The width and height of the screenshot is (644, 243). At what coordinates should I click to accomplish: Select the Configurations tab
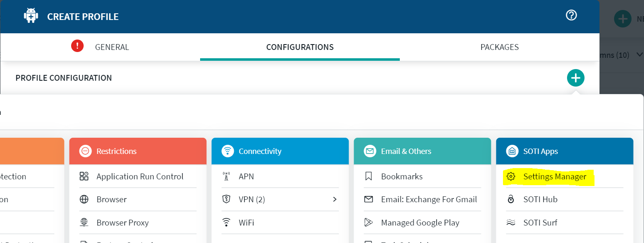300,47
